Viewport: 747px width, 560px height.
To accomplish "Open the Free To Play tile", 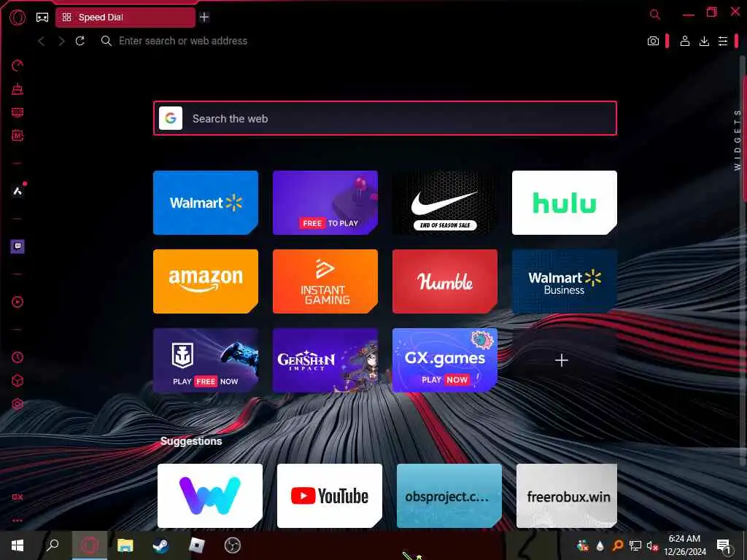I will pyautogui.click(x=325, y=203).
